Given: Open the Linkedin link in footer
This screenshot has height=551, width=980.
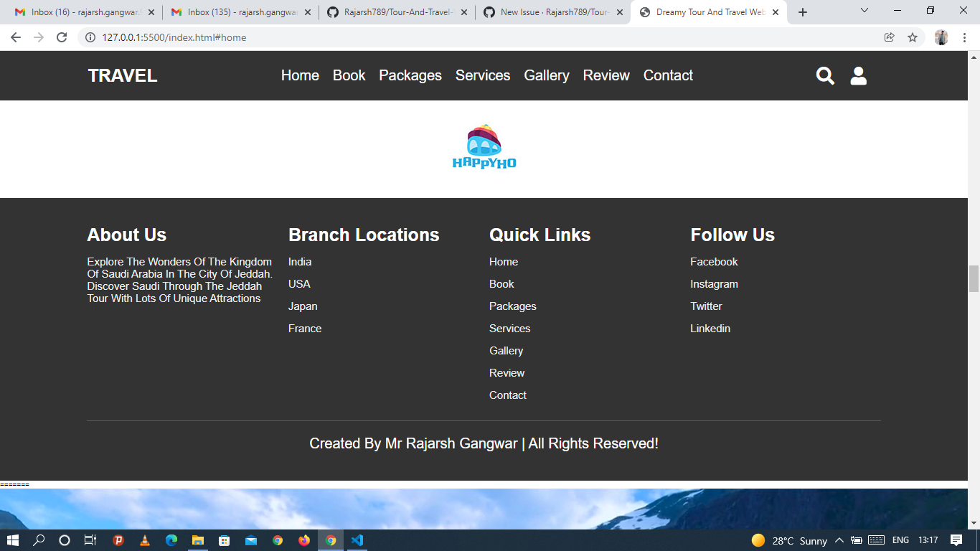Looking at the screenshot, I should (x=710, y=329).
